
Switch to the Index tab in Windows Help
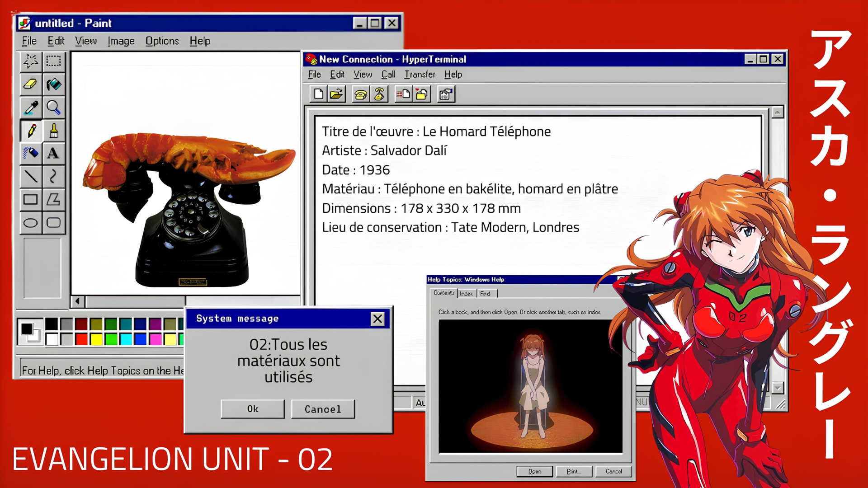466,294
